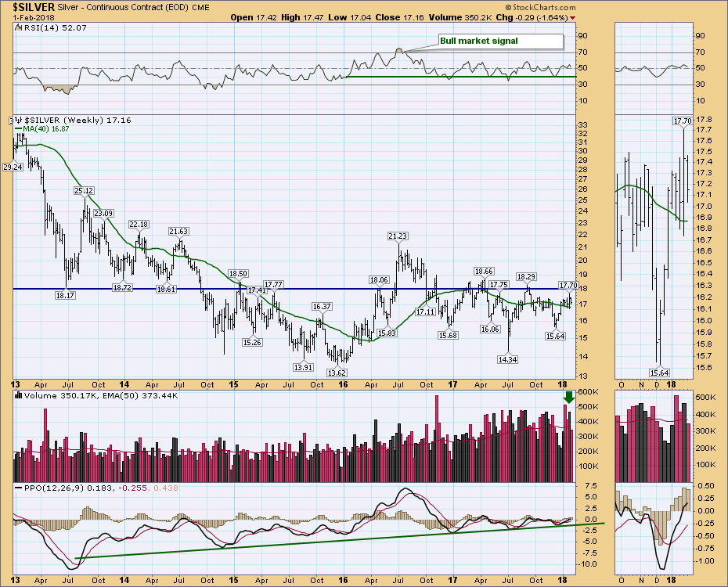The width and height of the screenshot is (728, 587).
Task: Click the 'MA(40) 16.87' legend label
Action: click(x=46, y=129)
